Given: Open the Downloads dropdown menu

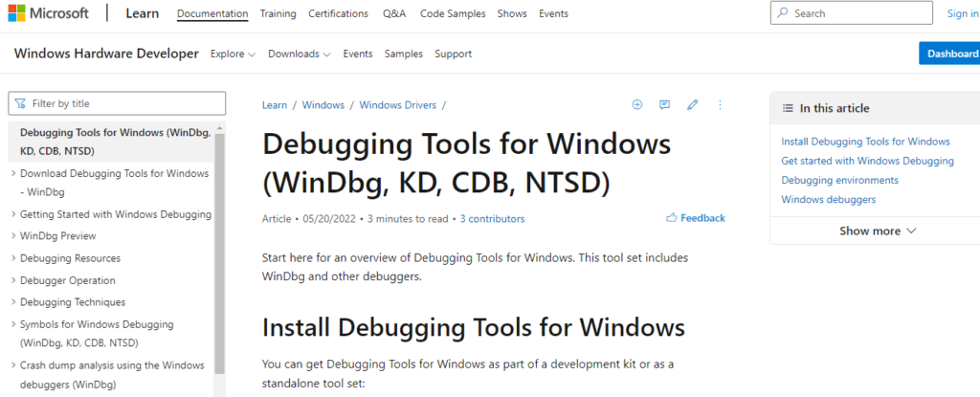Looking at the screenshot, I should point(299,54).
